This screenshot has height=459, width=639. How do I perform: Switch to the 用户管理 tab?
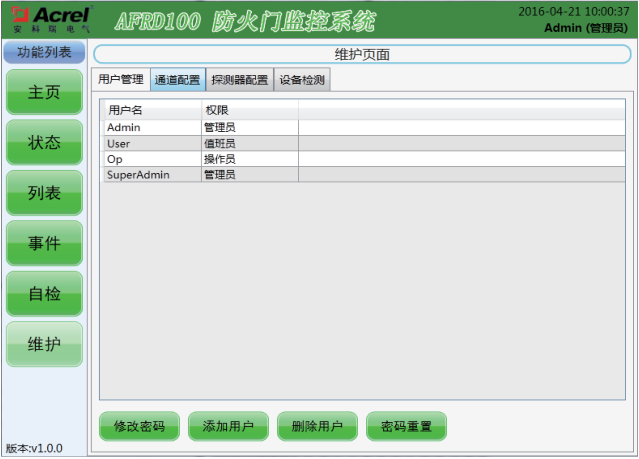click(121, 80)
